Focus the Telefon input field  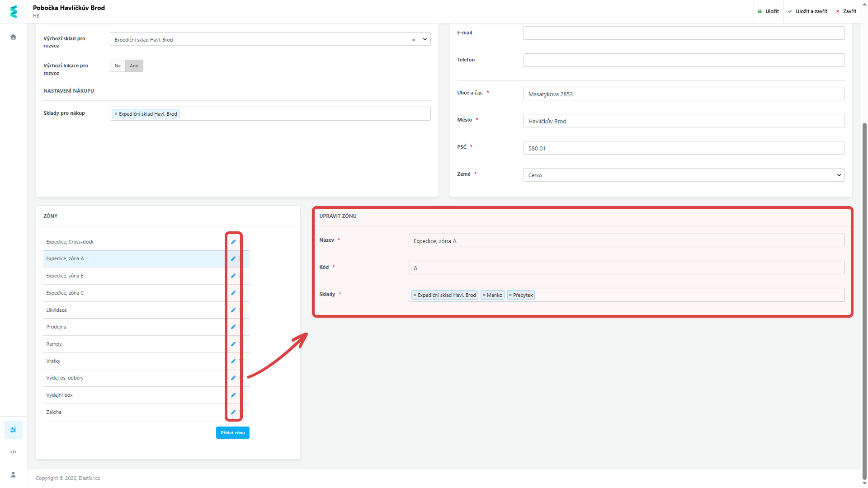coord(684,60)
